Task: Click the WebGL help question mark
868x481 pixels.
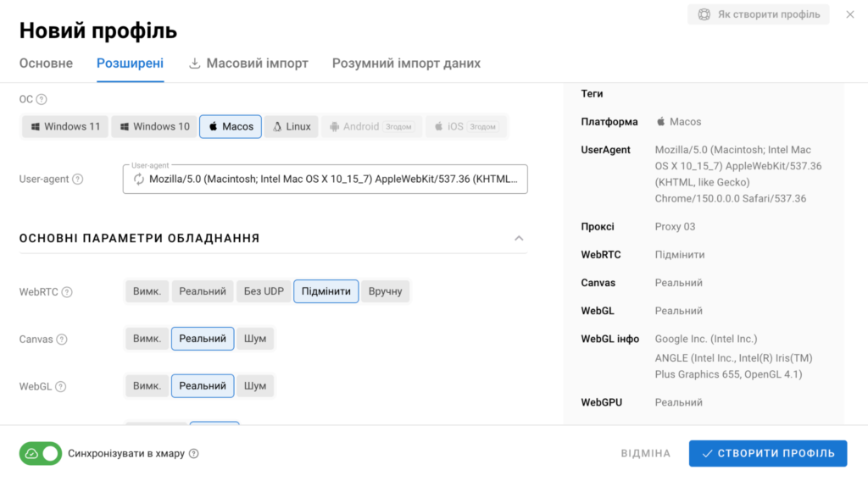Action: pyautogui.click(x=61, y=386)
